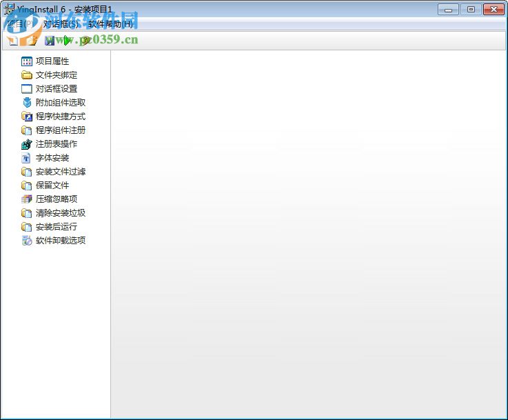
Task: Click the 文件夹绑定 folder icon
Action: pyautogui.click(x=27, y=75)
